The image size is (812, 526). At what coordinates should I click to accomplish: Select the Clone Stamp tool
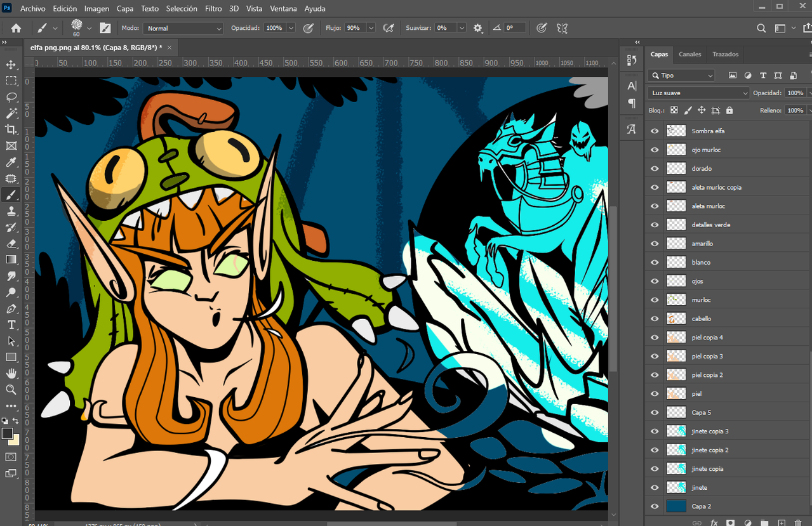(11, 211)
